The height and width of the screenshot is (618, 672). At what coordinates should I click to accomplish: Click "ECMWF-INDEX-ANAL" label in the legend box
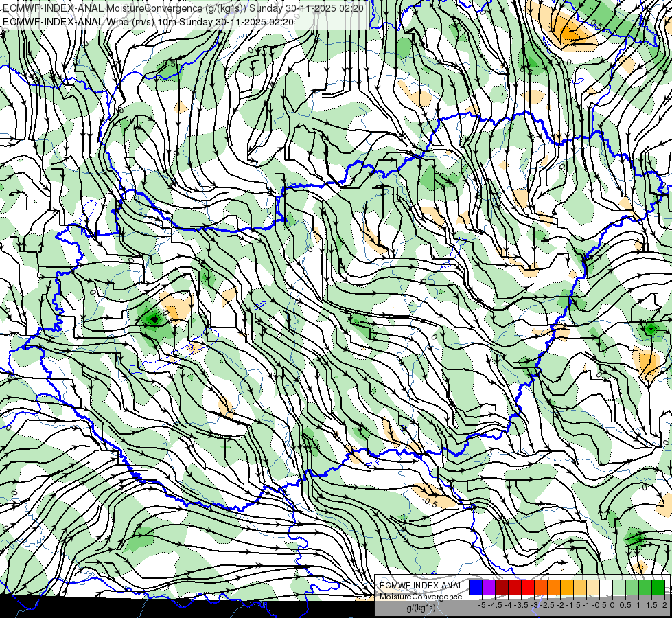coord(421,586)
